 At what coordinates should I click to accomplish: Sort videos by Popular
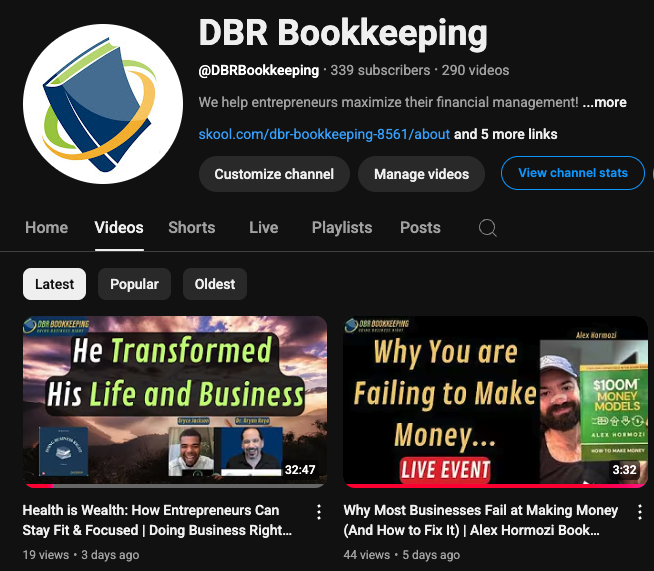coord(134,284)
